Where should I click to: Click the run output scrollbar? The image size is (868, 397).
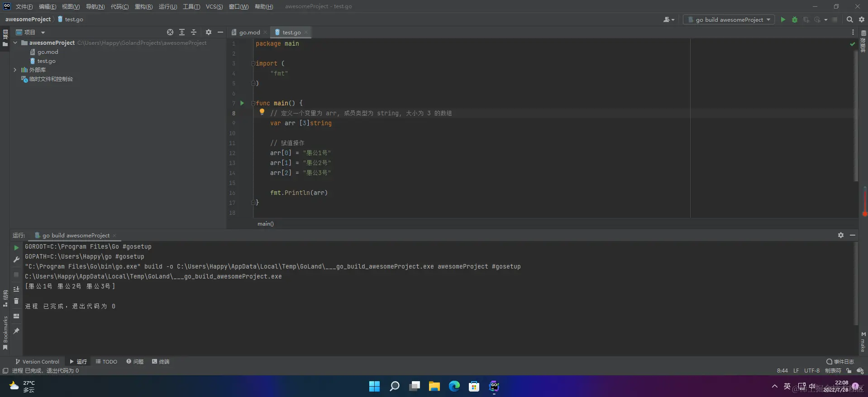[856, 284]
